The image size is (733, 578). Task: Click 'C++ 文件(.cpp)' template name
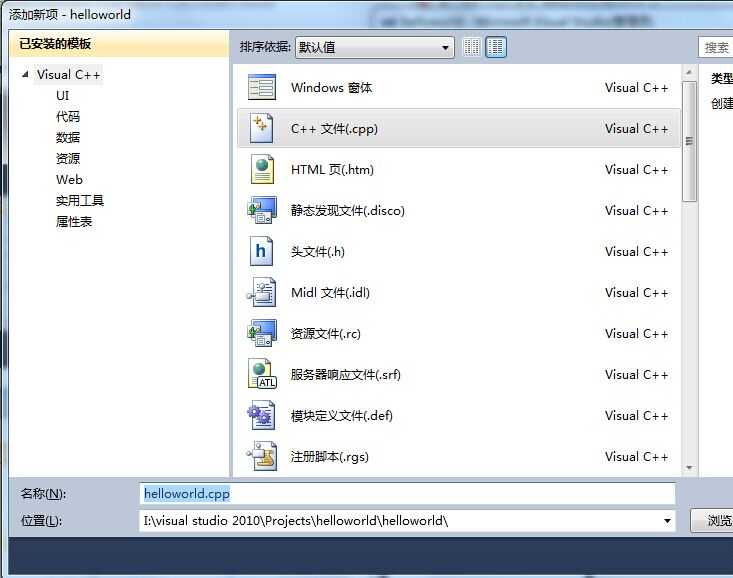click(334, 129)
